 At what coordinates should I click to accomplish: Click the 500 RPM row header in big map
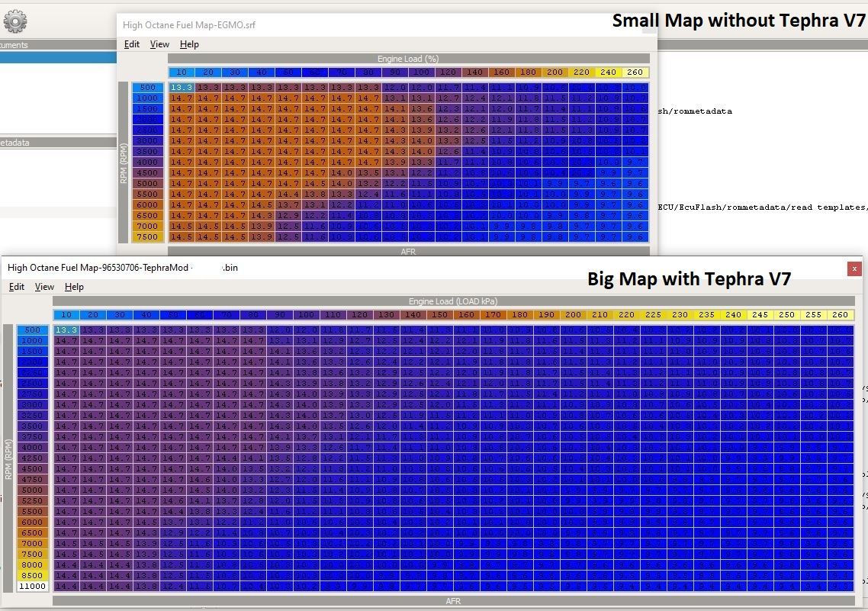32,330
